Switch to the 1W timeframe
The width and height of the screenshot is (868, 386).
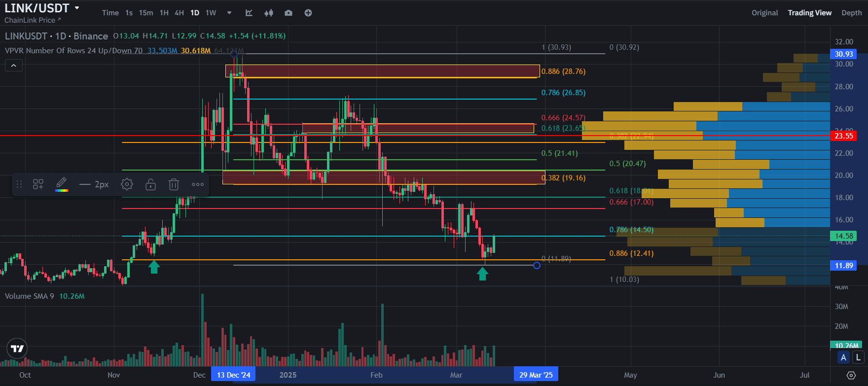(211, 13)
